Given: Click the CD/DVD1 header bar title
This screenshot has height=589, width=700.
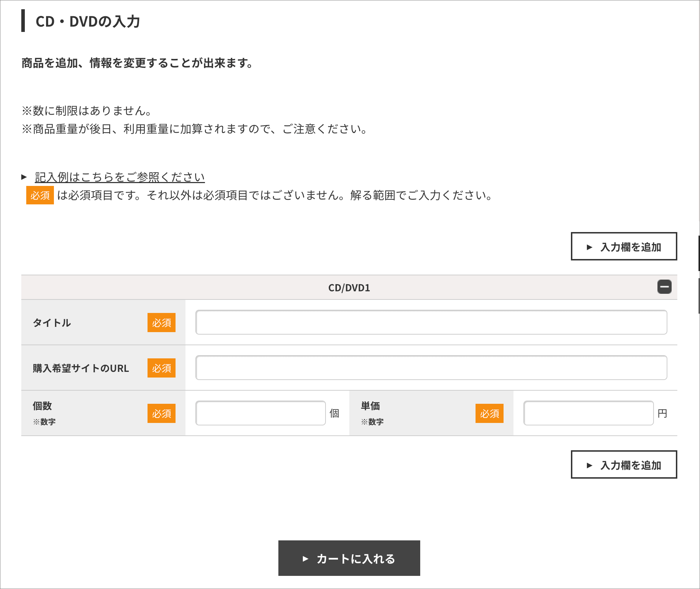Looking at the screenshot, I should point(349,287).
